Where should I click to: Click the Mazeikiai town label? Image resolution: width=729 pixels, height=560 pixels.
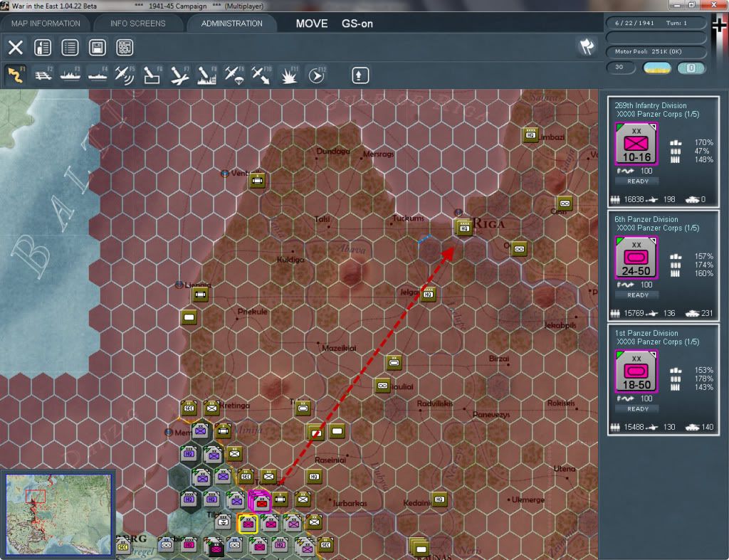coord(339,348)
